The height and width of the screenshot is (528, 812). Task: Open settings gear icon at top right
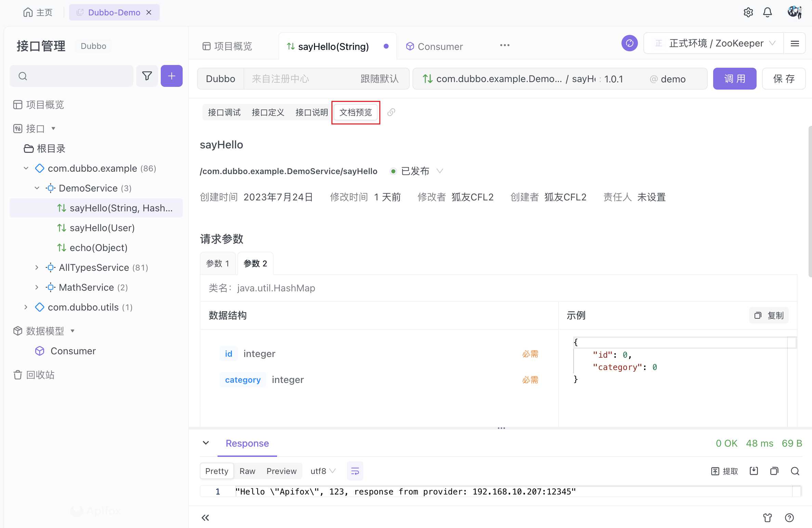[x=748, y=13]
